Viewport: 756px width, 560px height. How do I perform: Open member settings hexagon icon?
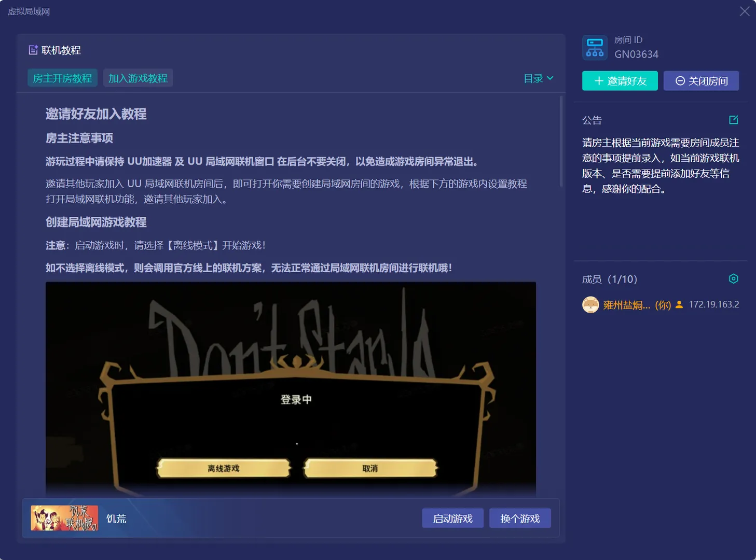click(733, 279)
